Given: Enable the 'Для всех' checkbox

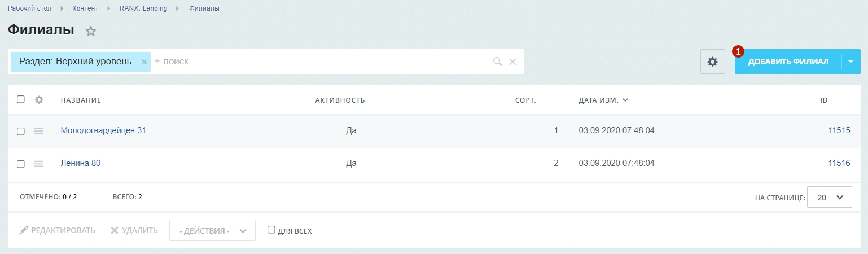Looking at the screenshot, I should pyautogui.click(x=271, y=230).
